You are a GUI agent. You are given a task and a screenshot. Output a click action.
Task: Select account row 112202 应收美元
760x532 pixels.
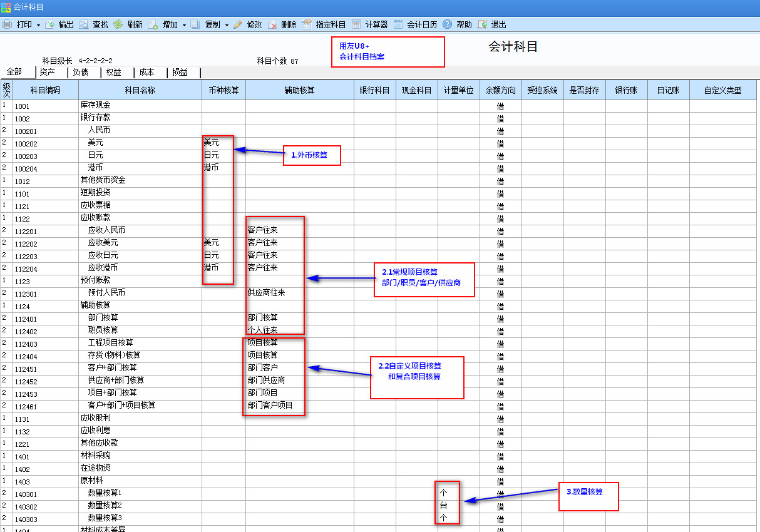103,243
